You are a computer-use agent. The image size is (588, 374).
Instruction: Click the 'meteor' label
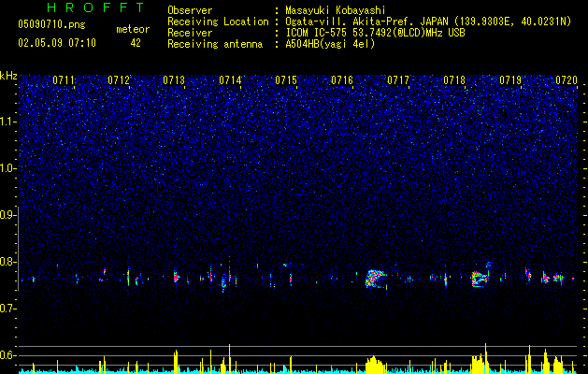[133, 29]
